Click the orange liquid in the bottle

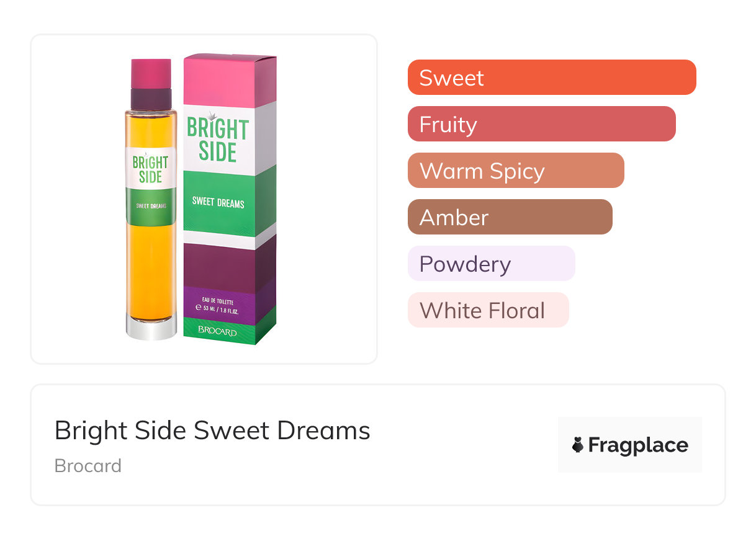point(150,267)
